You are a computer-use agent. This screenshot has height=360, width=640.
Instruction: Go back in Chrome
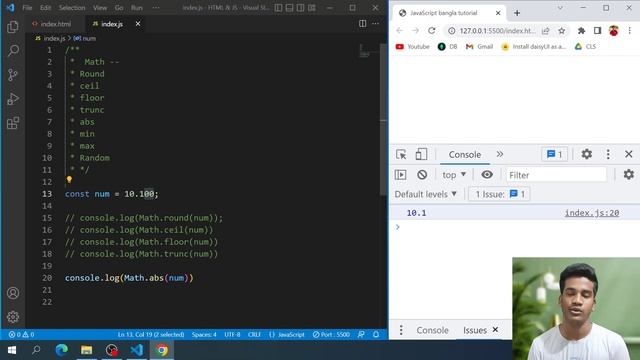point(400,31)
